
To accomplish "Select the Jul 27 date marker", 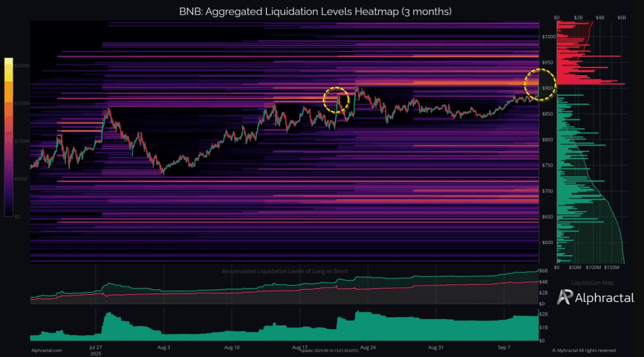I will (96, 348).
